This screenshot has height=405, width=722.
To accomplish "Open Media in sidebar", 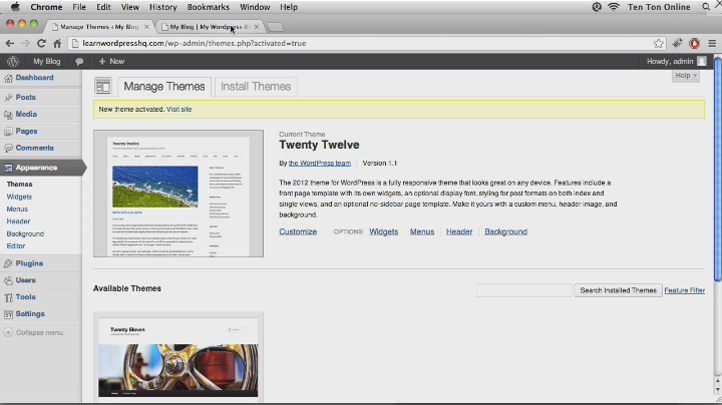I will tap(26, 114).
